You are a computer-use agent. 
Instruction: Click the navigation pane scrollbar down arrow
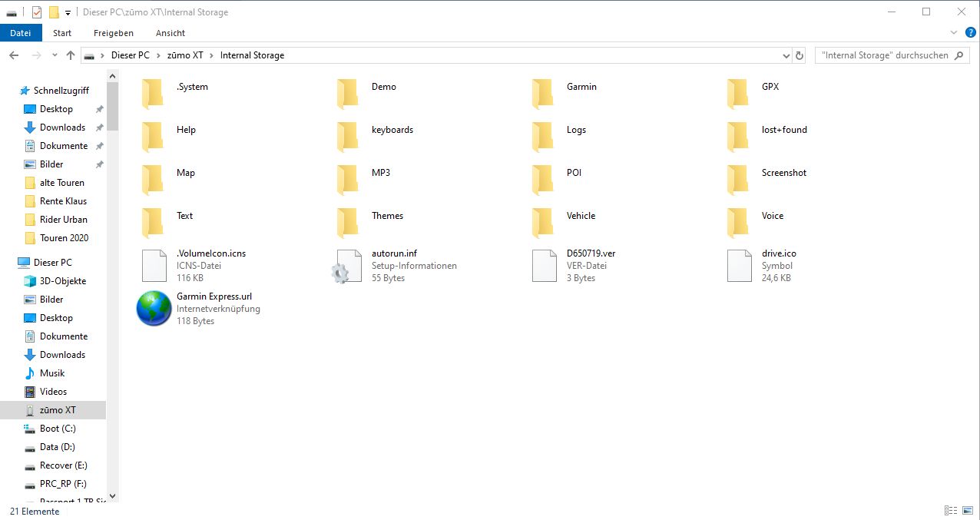point(113,496)
